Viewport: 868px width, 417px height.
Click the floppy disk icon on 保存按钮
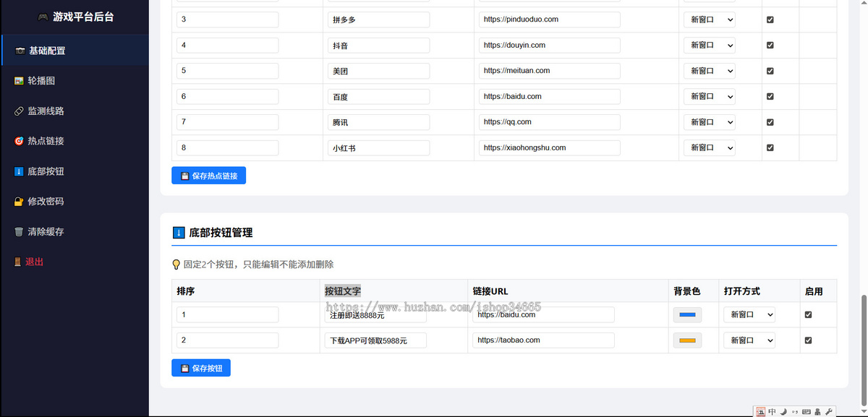184,368
